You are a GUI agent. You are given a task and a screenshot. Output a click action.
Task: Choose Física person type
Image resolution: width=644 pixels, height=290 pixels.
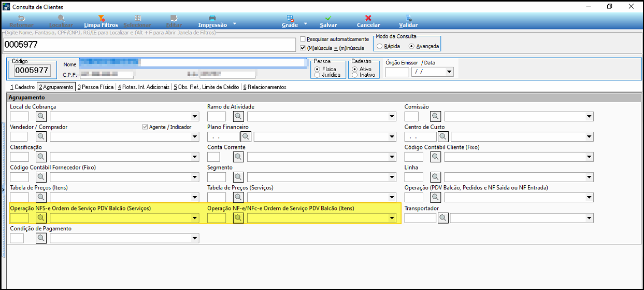click(x=317, y=69)
